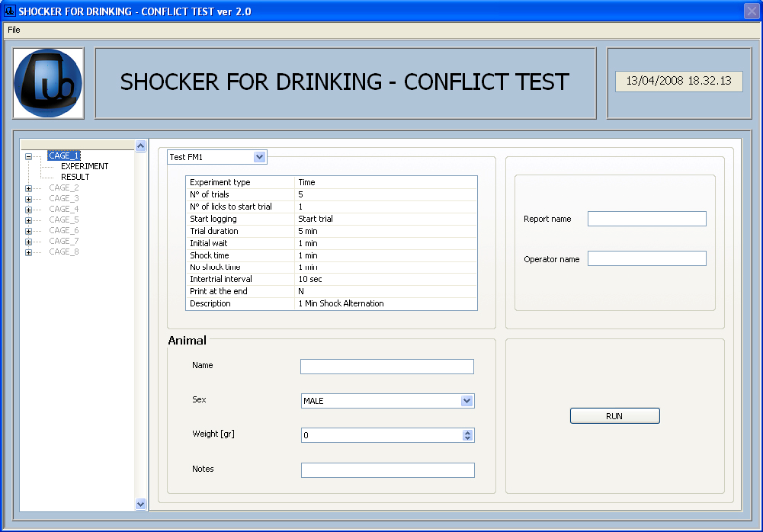The width and height of the screenshot is (763, 532).
Task: Expand the CAGE_5 tree node
Action: pyautogui.click(x=28, y=220)
